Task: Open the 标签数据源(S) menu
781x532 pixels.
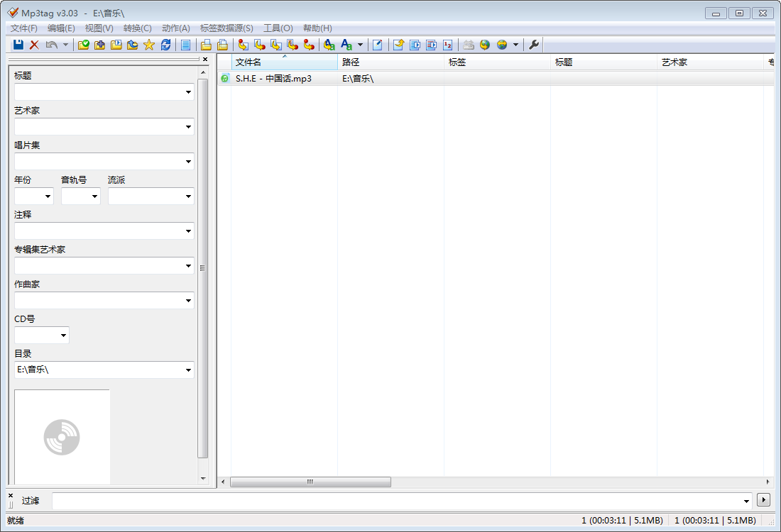Action: click(x=226, y=28)
